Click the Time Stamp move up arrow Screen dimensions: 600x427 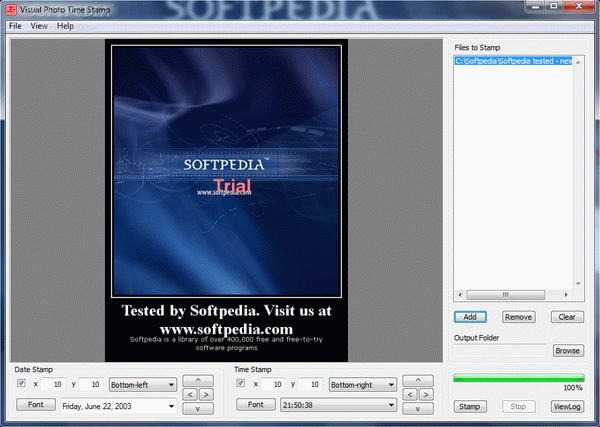point(416,380)
